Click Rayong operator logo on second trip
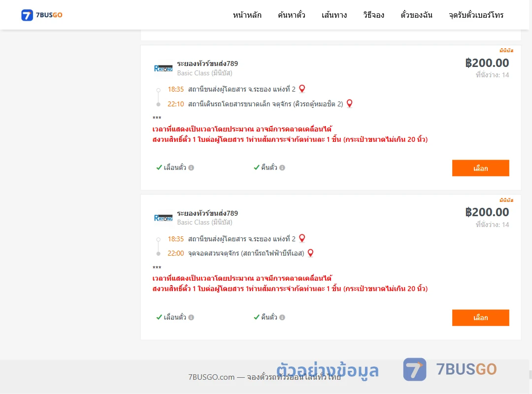The image size is (532, 394). 163,218
